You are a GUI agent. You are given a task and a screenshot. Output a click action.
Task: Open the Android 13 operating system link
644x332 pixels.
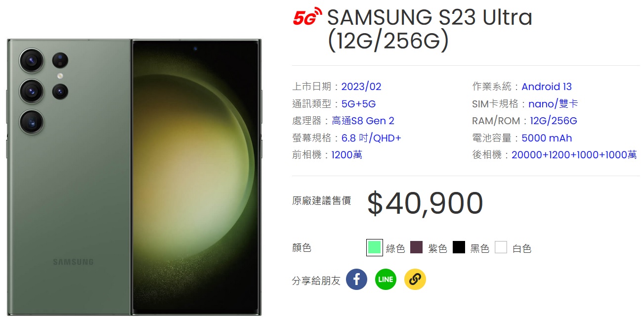click(547, 87)
